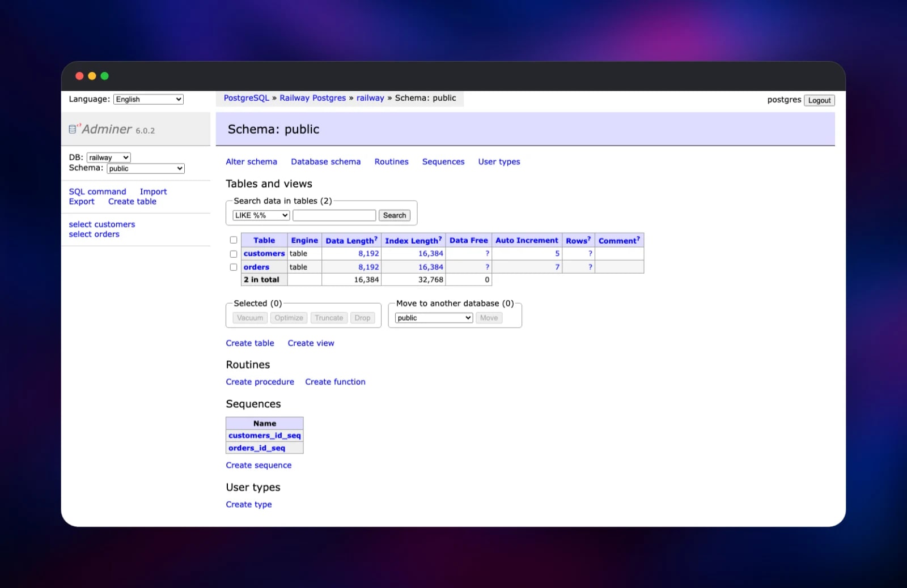Click the red close window dot
This screenshot has width=907, height=588.
pyautogui.click(x=79, y=76)
